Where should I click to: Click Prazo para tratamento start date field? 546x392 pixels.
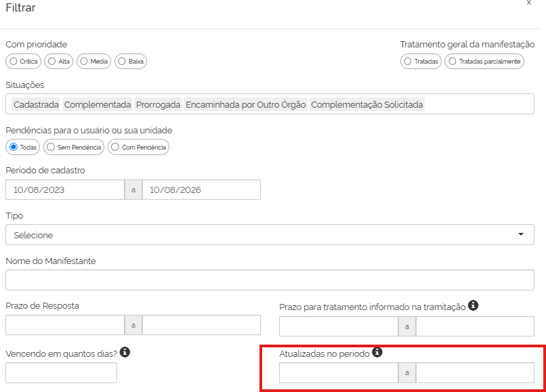[x=339, y=326]
